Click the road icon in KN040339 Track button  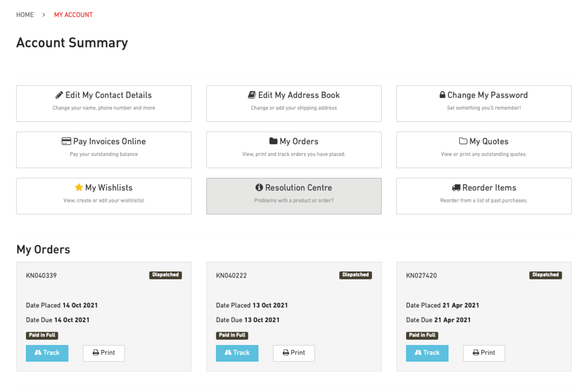click(38, 353)
